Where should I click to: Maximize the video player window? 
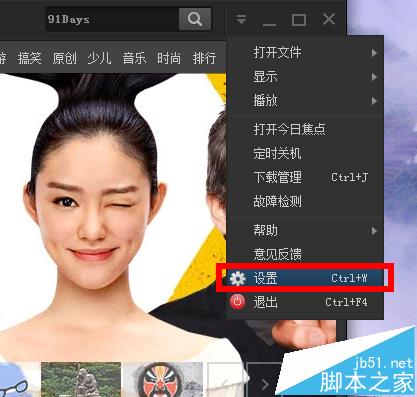pyautogui.click(x=299, y=20)
